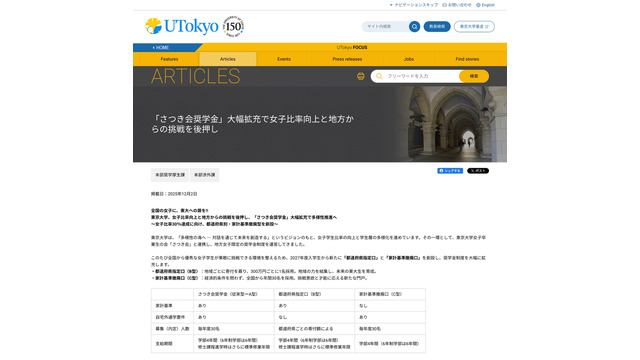640x360 pixels.
Task: Click the ARTICLES heading
Action: (196, 76)
